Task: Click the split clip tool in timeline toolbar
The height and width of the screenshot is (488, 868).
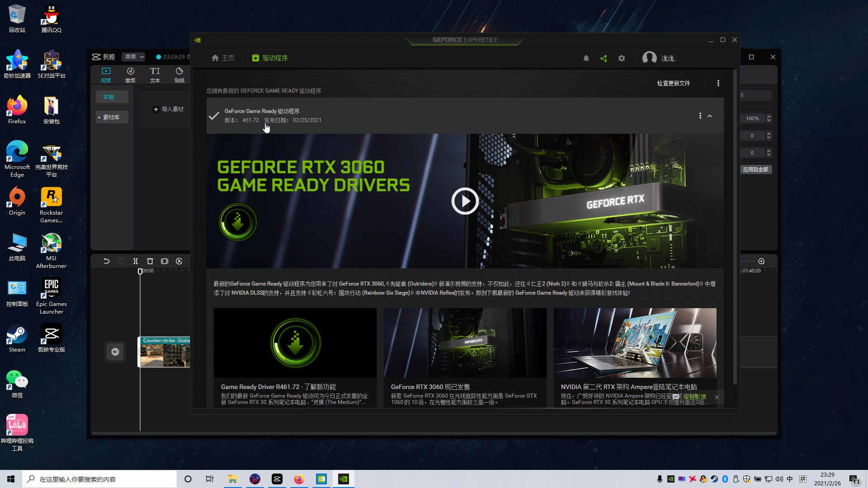Action: (x=135, y=261)
